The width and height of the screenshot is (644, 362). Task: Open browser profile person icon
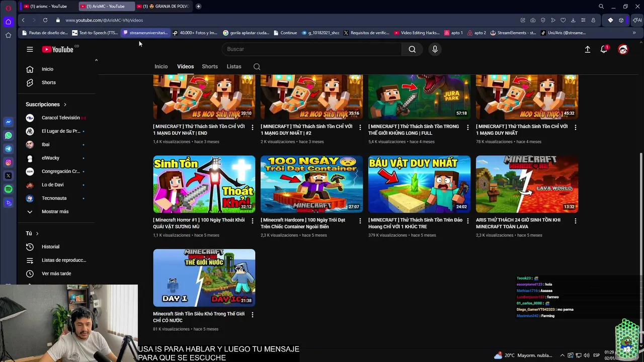click(593, 20)
